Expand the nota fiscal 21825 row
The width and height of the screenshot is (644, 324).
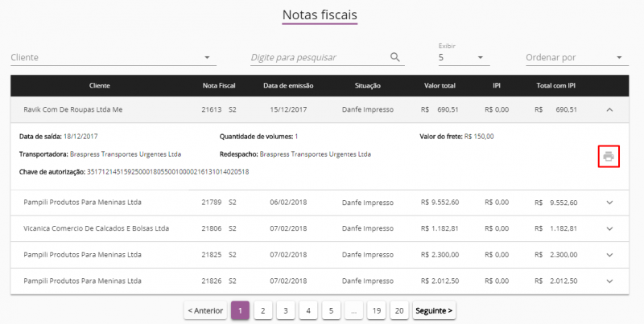[609, 255]
